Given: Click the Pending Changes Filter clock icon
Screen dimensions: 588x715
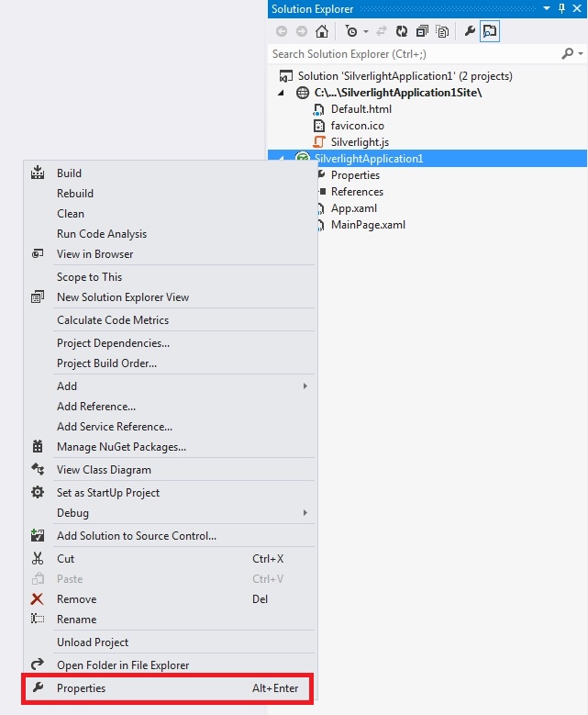Looking at the screenshot, I should (x=350, y=31).
